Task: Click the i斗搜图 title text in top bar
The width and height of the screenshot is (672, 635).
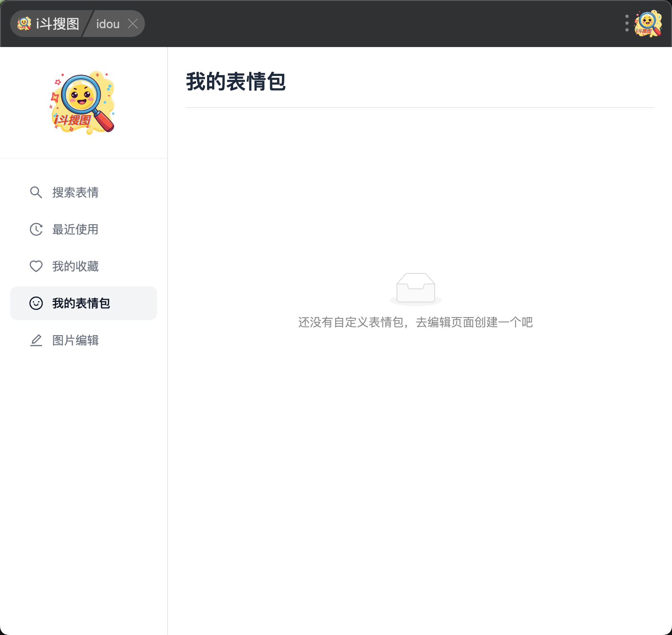Action: [58, 24]
